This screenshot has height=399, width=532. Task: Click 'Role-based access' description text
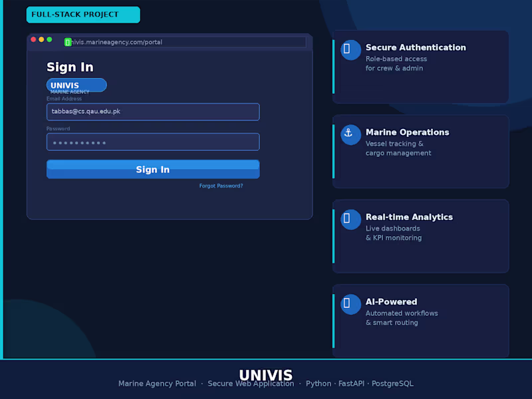[396, 59]
